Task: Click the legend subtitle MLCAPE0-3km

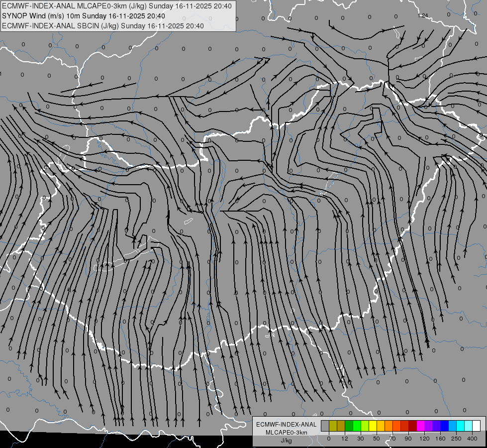Action: point(287,432)
